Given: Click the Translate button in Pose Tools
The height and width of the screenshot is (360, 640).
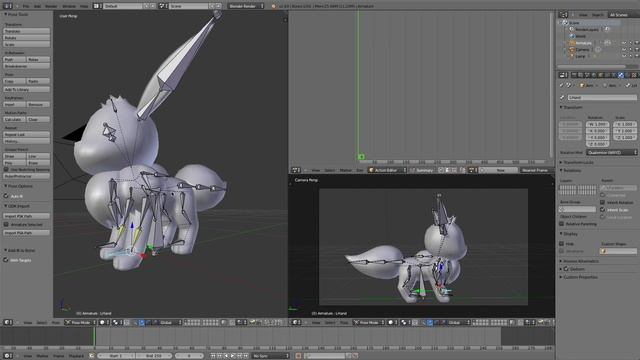Looking at the screenshot, I should (x=27, y=31).
